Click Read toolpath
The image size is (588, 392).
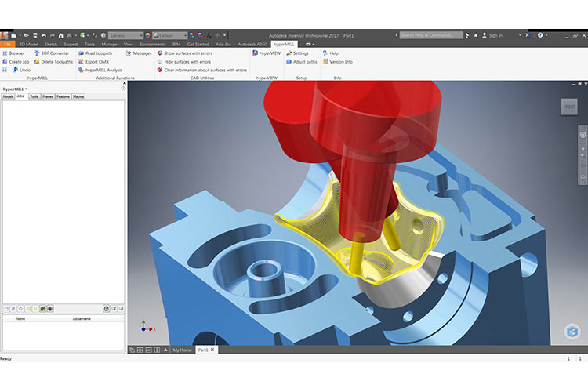pyautogui.click(x=95, y=53)
